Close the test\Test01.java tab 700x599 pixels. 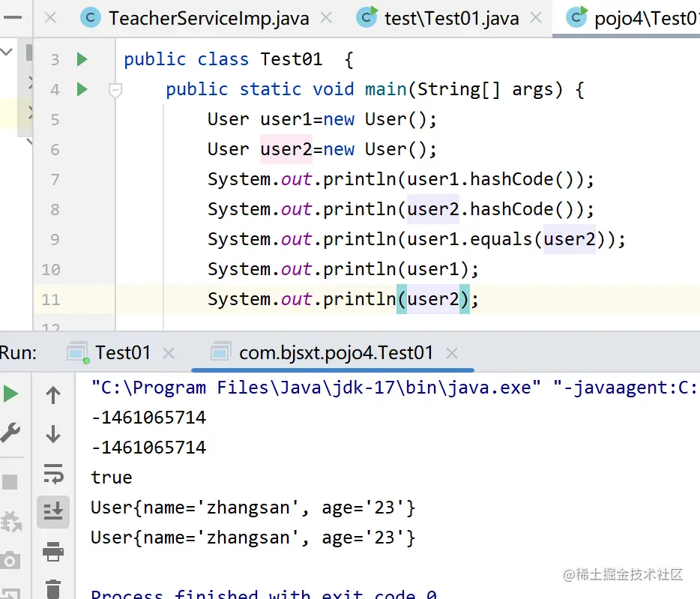pyautogui.click(x=536, y=18)
